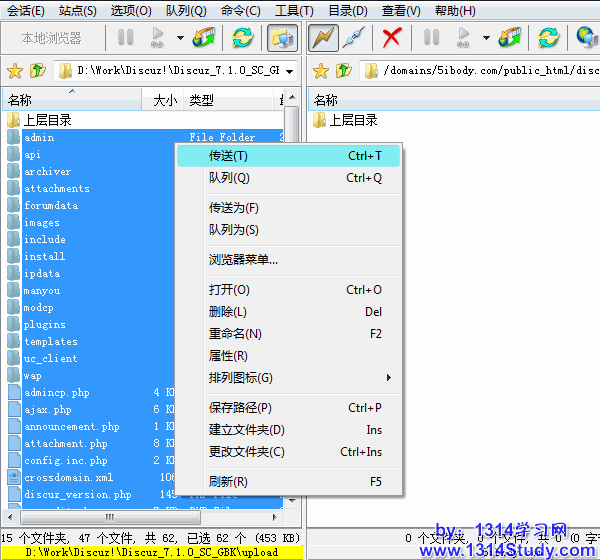Click the 本地浏览器 button

[x=52, y=39]
